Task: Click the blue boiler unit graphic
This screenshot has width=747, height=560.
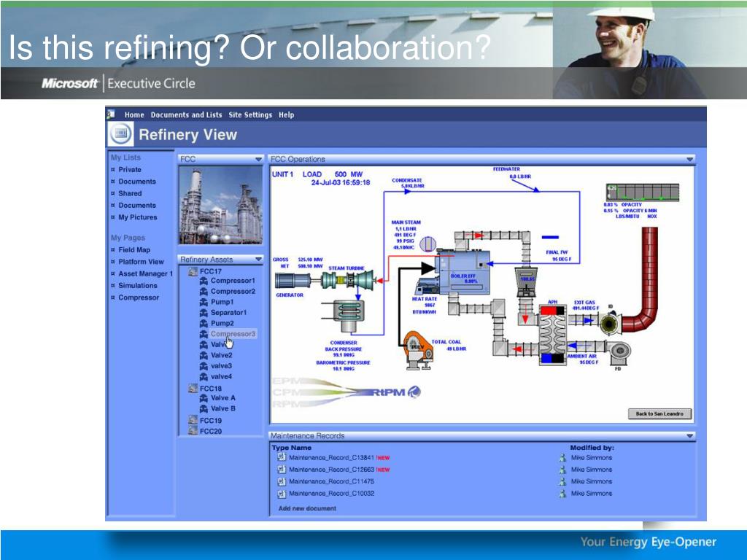Action: coord(462,271)
